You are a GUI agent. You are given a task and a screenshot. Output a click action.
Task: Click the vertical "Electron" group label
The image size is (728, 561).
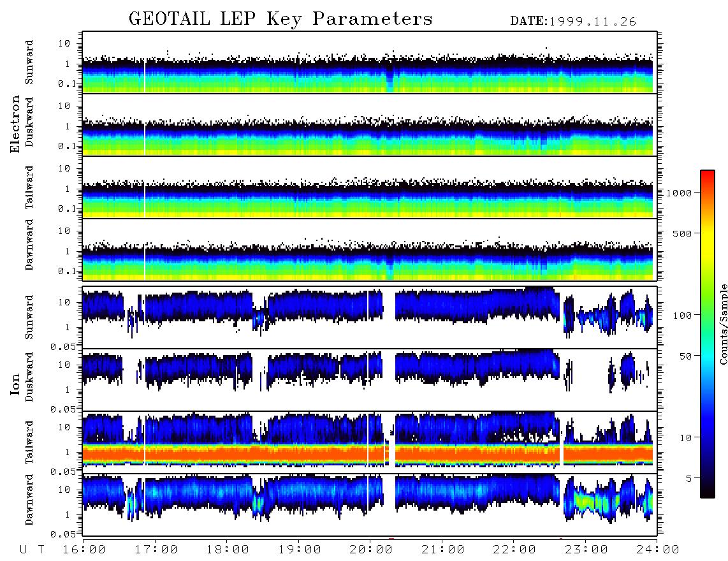click(15, 124)
